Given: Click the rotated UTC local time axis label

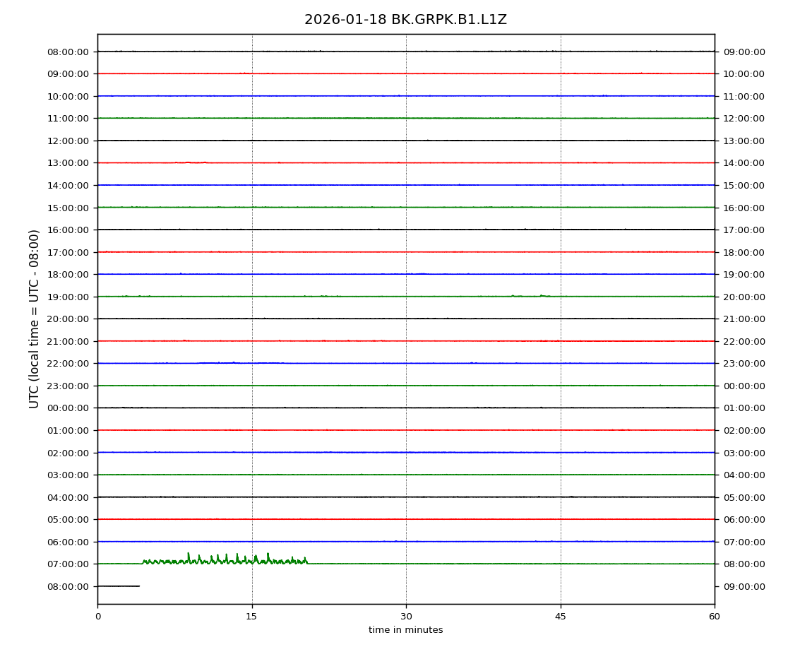Looking at the screenshot, I should click(35, 319).
